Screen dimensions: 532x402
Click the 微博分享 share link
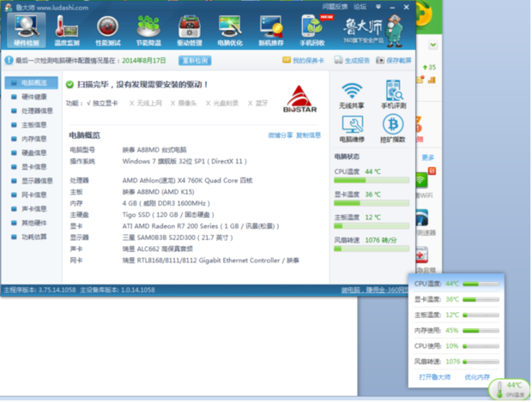281,135
